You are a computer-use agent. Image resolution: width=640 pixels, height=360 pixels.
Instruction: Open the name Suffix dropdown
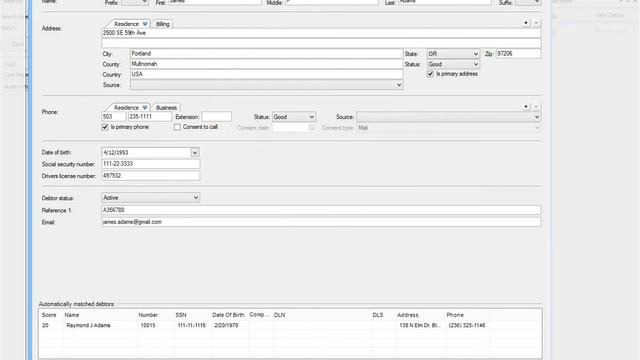(x=528, y=2)
